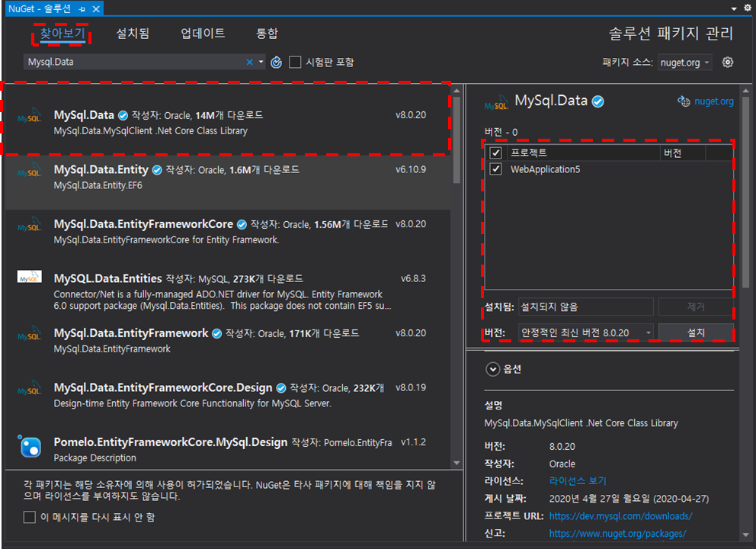Open the package source nuget.org dropdown
This screenshot has height=549, width=756.
(684, 63)
